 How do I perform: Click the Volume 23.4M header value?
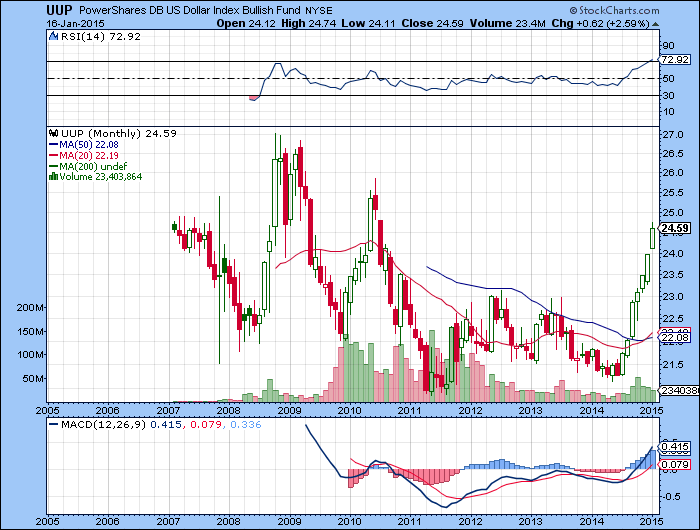tap(508, 23)
